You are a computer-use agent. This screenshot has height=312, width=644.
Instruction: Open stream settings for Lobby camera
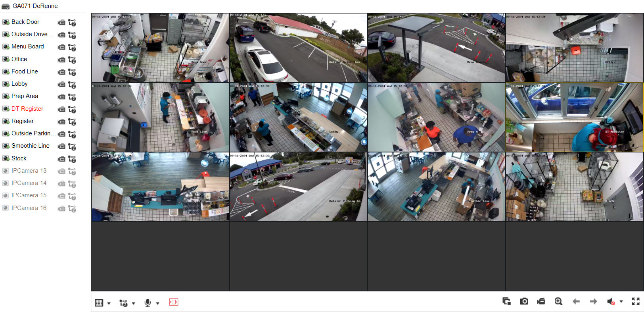pos(72,85)
